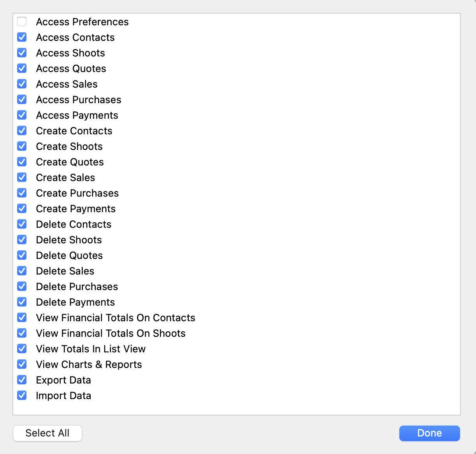
Task: Toggle the Create Payments checkbox
Action: point(22,209)
